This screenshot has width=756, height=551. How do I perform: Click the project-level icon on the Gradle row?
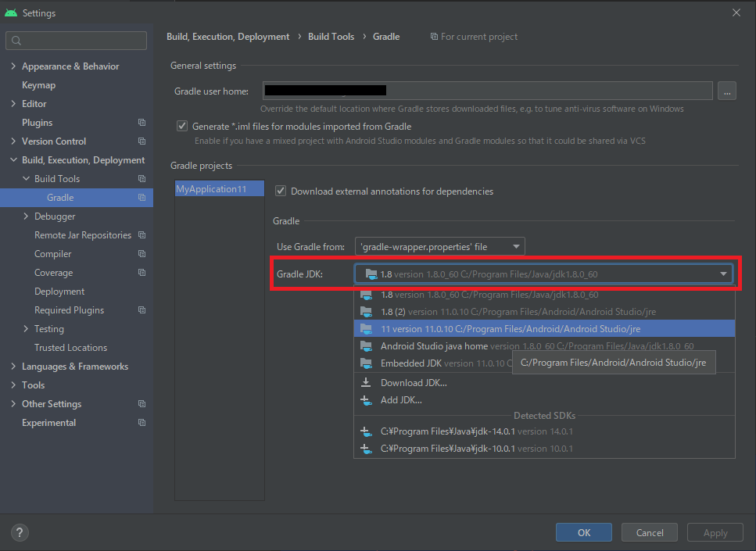point(142,198)
